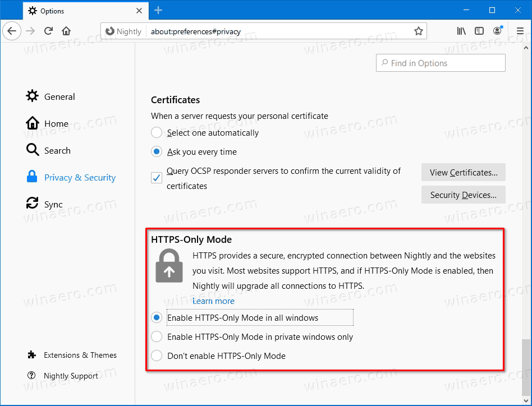
Task: Go to the Home page icon
Action: (66, 31)
